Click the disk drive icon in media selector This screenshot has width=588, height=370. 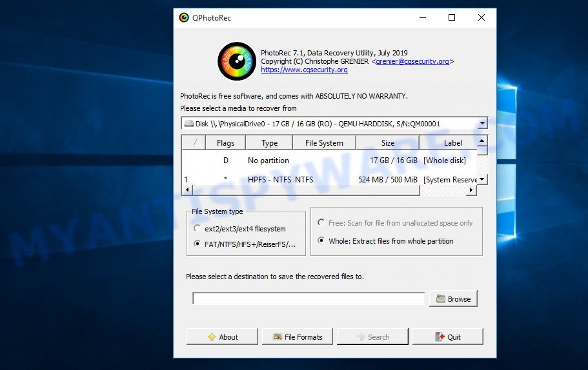click(189, 124)
